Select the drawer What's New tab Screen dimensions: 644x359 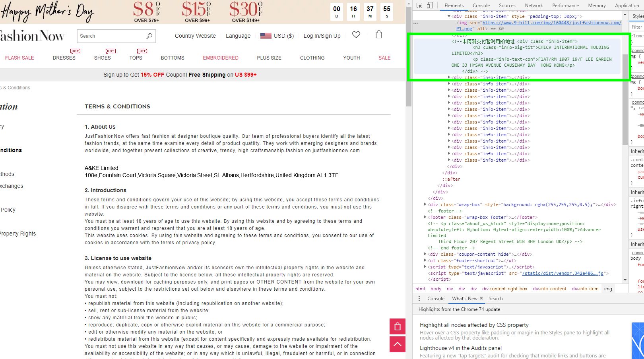[x=465, y=299]
